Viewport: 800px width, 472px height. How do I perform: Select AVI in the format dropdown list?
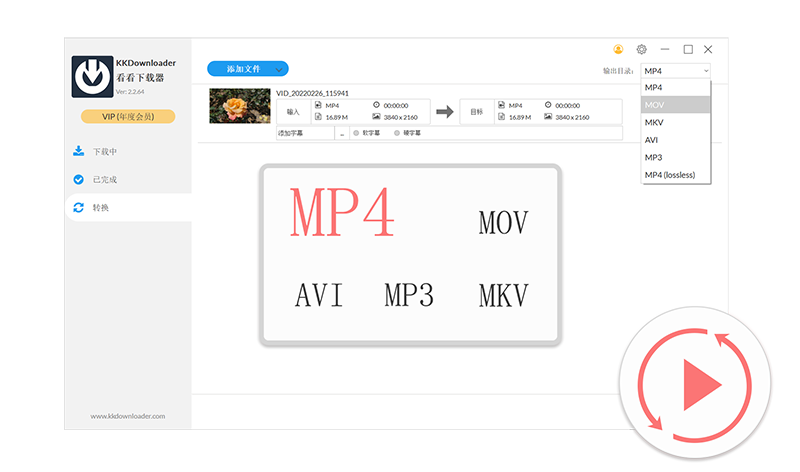(x=675, y=140)
